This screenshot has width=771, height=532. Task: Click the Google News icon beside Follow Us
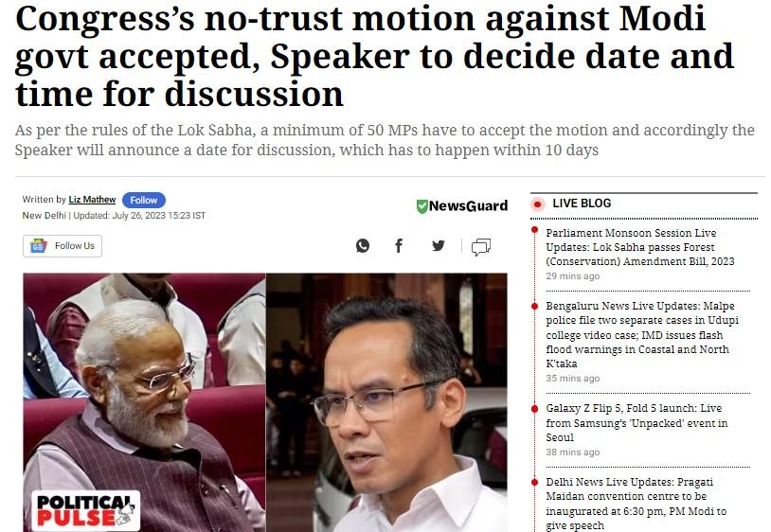pyautogui.click(x=38, y=245)
